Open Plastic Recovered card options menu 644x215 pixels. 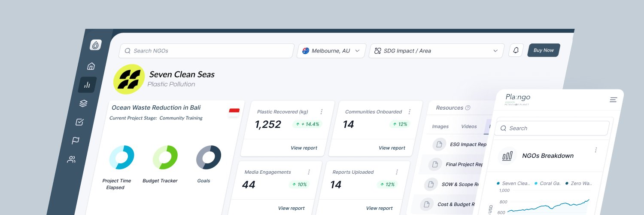[x=321, y=112]
